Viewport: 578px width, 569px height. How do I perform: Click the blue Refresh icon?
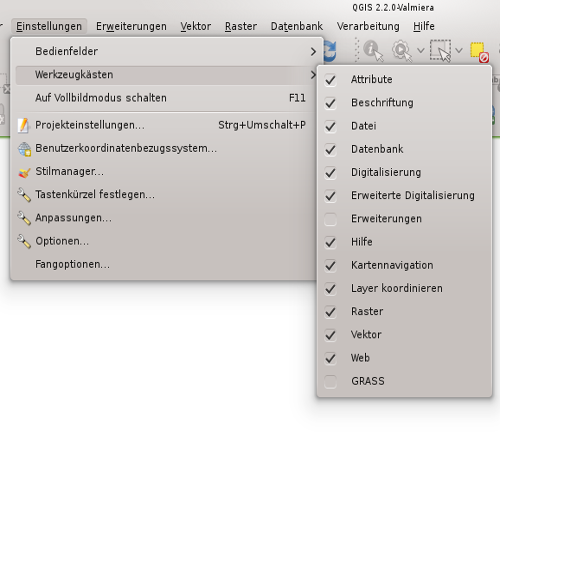pos(330,50)
